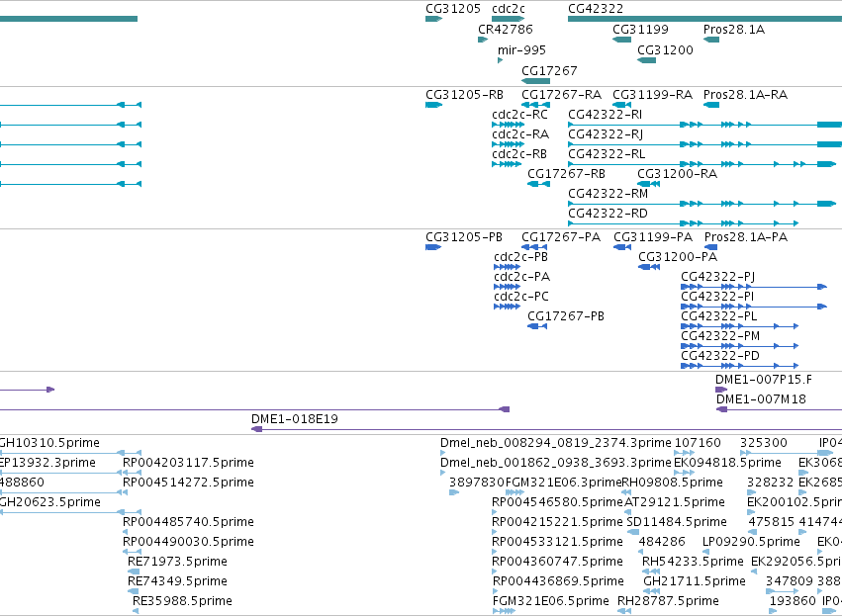Open the CG42322-RL transcript label
Viewport: 842px width, 616px height.
tap(607, 154)
